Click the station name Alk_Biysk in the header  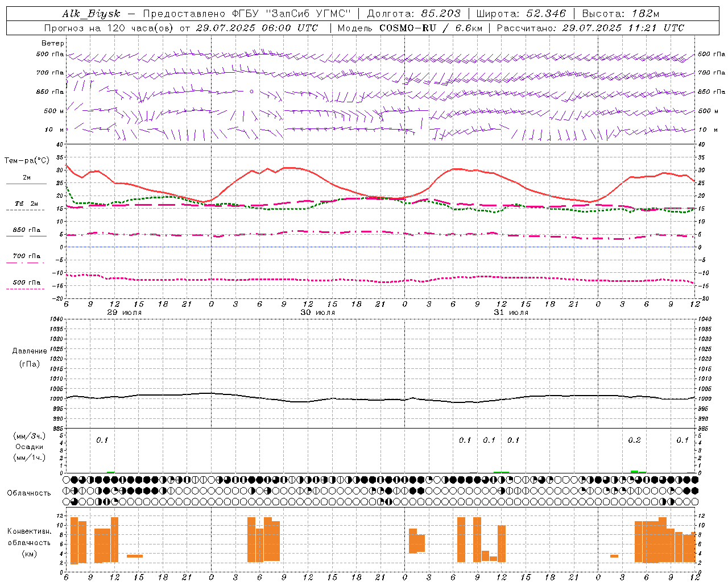91,14
